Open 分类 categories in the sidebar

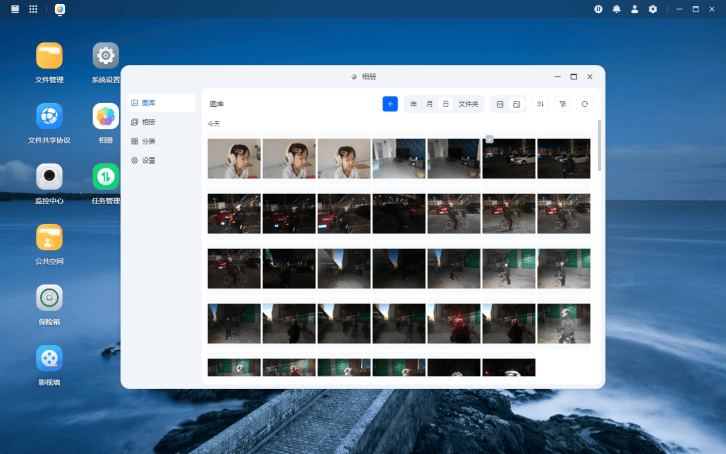148,141
